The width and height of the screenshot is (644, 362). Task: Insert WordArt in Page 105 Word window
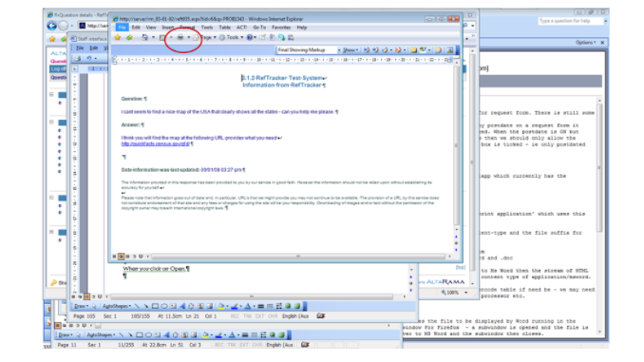[x=182, y=306]
